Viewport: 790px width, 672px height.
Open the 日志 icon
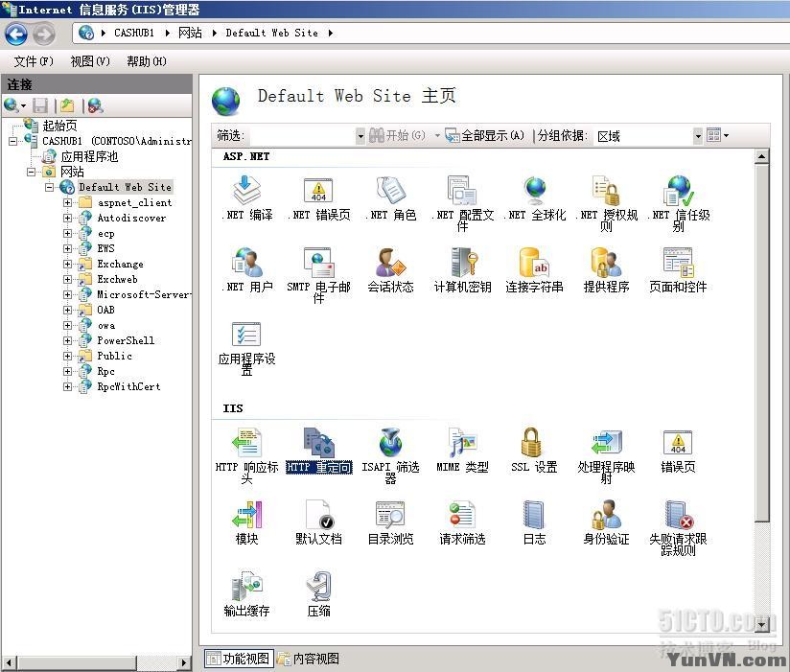(x=535, y=522)
